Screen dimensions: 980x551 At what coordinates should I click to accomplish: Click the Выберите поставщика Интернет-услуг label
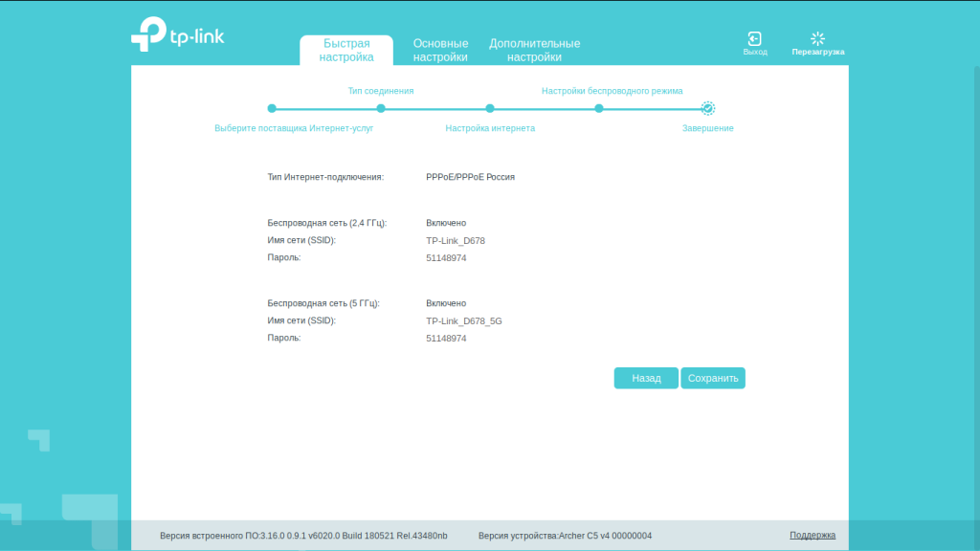point(294,128)
